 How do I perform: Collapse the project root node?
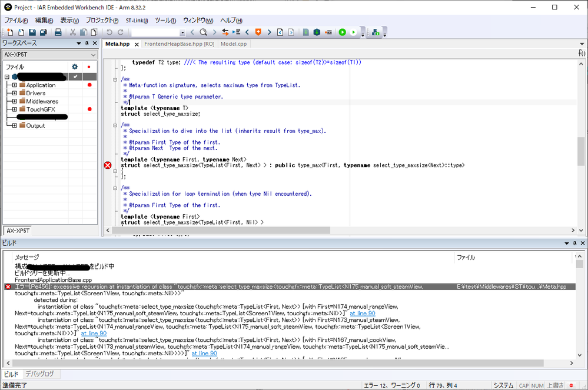[x=6, y=77]
